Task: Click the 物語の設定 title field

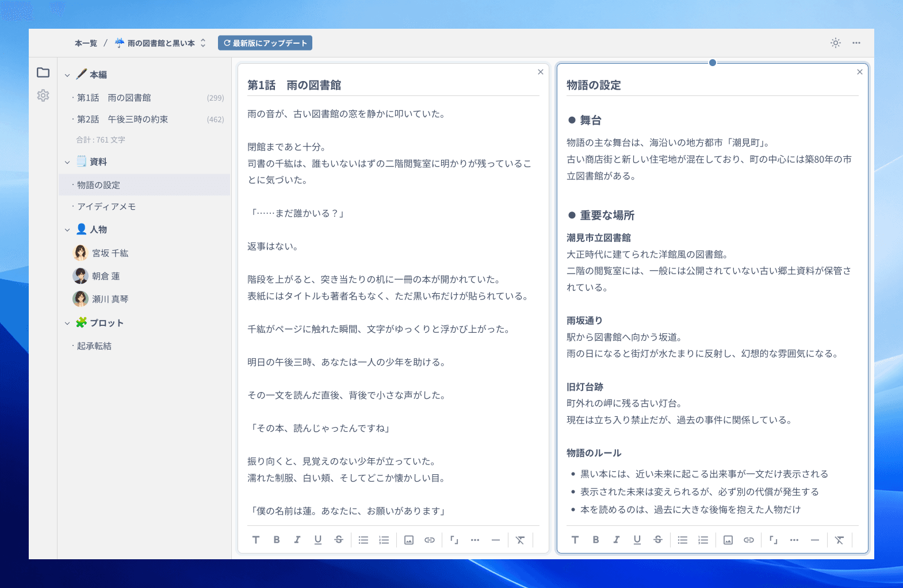Action: pyautogui.click(x=713, y=85)
